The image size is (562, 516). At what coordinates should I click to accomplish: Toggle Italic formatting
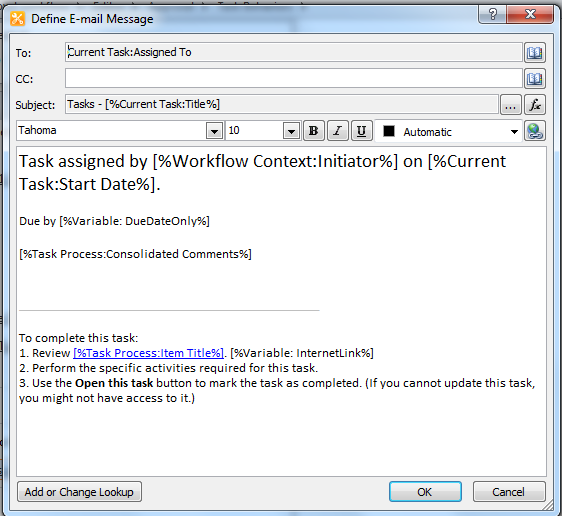coord(338,131)
